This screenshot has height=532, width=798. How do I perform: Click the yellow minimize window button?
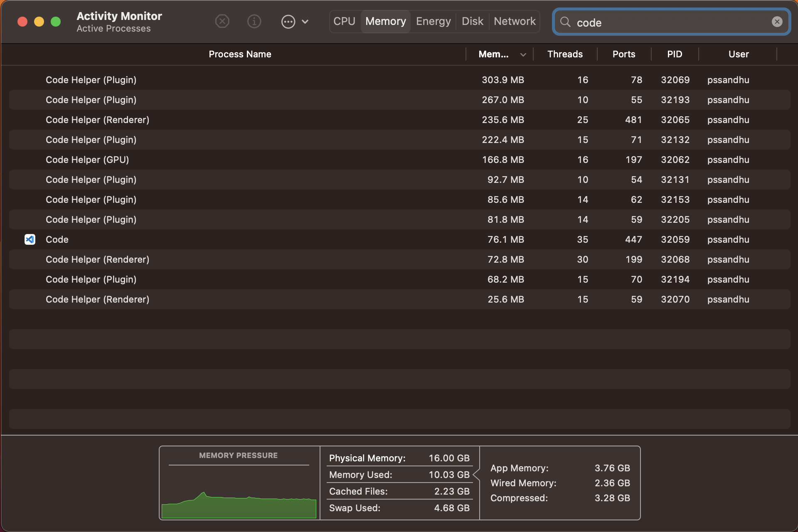pyautogui.click(x=39, y=22)
